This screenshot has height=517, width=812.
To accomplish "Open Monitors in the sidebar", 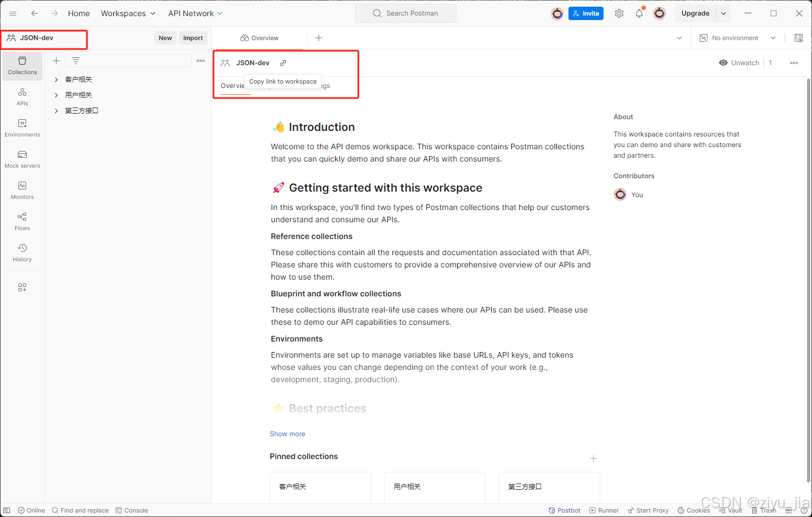I will pos(22,191).
